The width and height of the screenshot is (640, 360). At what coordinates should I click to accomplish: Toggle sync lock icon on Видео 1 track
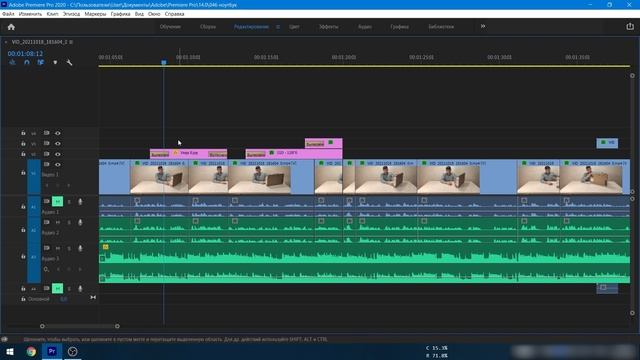46,164
